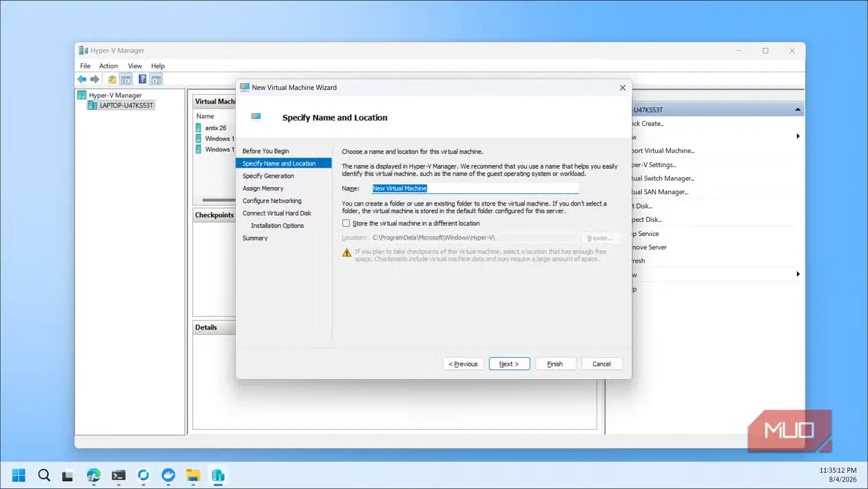This screenshot has height=489, width=868.
Task: Click Inspect Disk in Actions pane
Action: pos(647,220)
